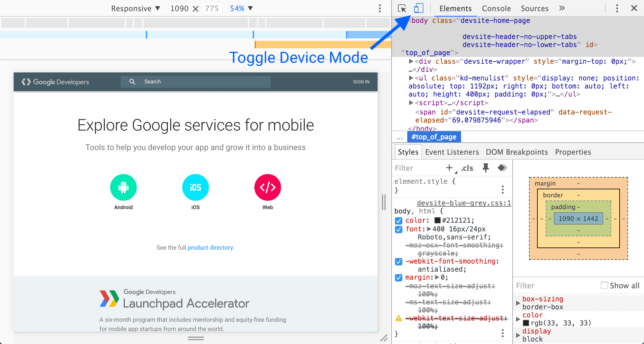Viewport: 644px width, 344px height.
Task: Select the Inspect Element cursor tool
Action: 402,8
